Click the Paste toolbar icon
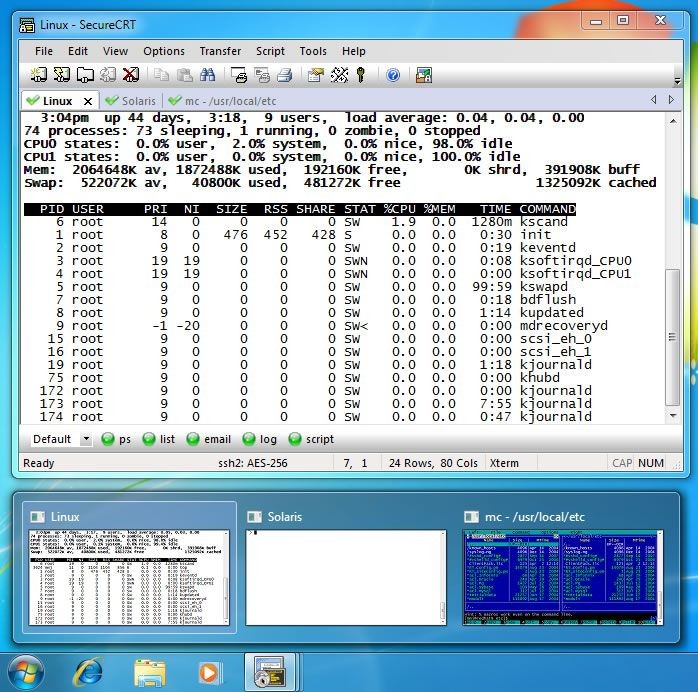The image size is (698, 692). (x=184, y=75)
